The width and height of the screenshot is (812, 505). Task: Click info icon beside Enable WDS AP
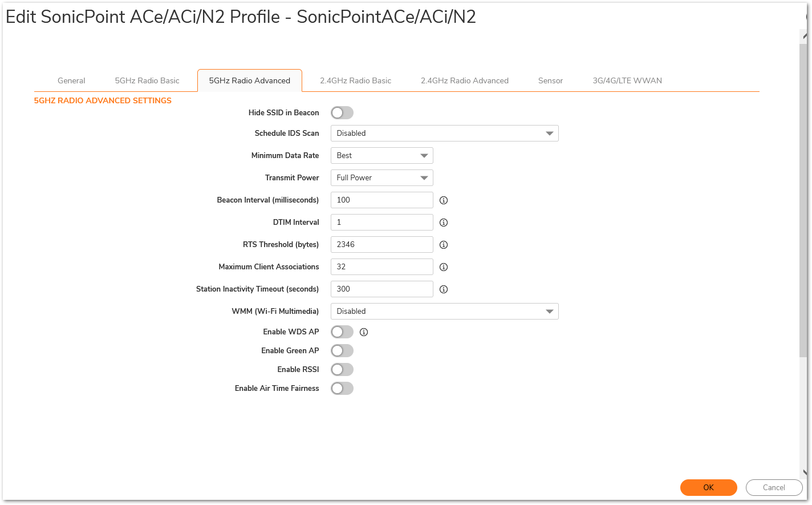(364, 332)
